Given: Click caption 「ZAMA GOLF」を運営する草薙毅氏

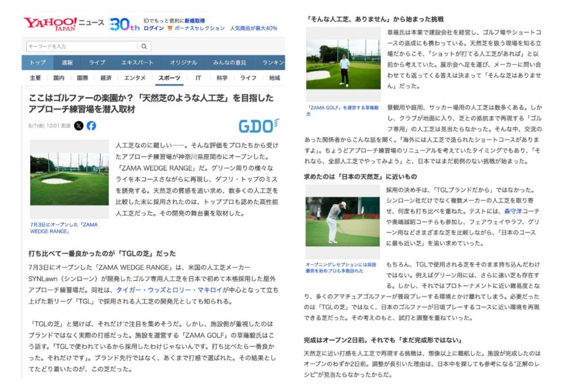Looking at the screenshot, I should click(342, 111).
